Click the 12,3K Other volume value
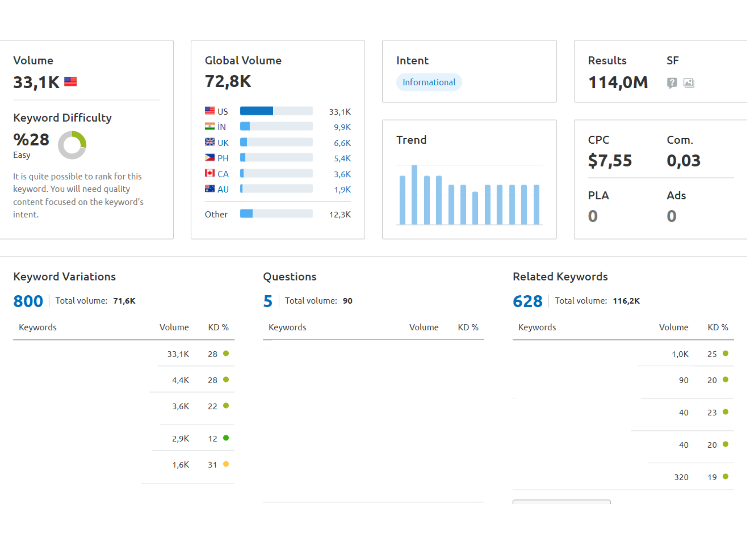 tap(340, 214)
